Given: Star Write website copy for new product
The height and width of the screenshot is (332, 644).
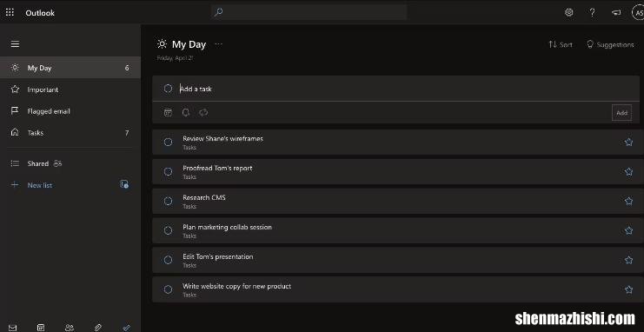Looking at the screenshot, I should pos(628,289).
